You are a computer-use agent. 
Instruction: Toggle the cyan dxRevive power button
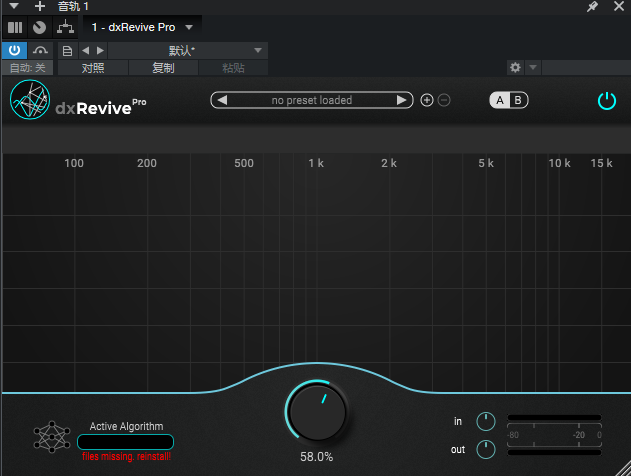[607, 101]
